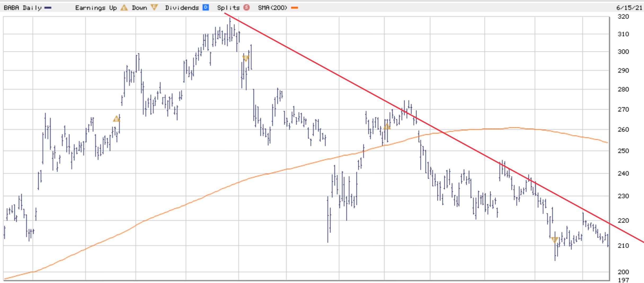Viewport: 644px width, 283px height.
Task: Click last Earnings Down marker near 210
Action: [554, 240]
